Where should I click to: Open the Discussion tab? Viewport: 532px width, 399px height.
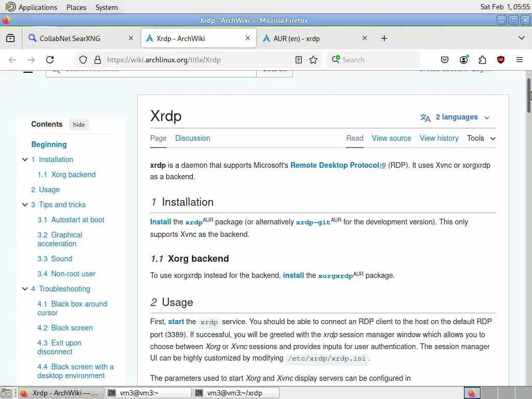[x=192, y=138]
